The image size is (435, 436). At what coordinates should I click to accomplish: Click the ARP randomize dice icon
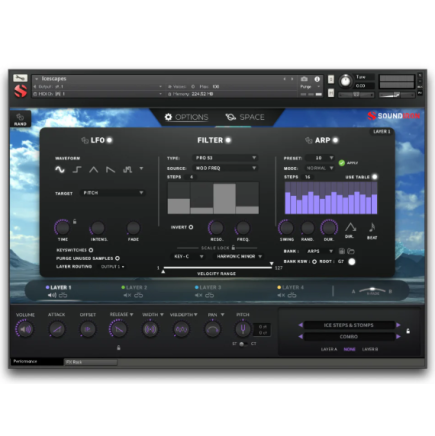click(309, 140)
